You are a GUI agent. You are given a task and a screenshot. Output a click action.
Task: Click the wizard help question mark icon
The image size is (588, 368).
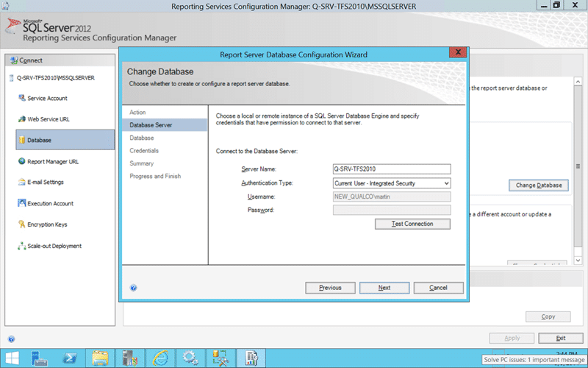133,288
